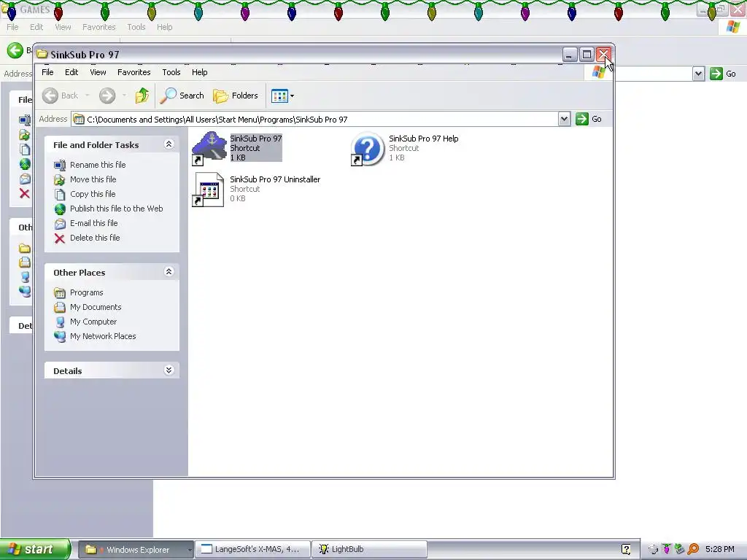Click the Move this file icon

[60, 180]
